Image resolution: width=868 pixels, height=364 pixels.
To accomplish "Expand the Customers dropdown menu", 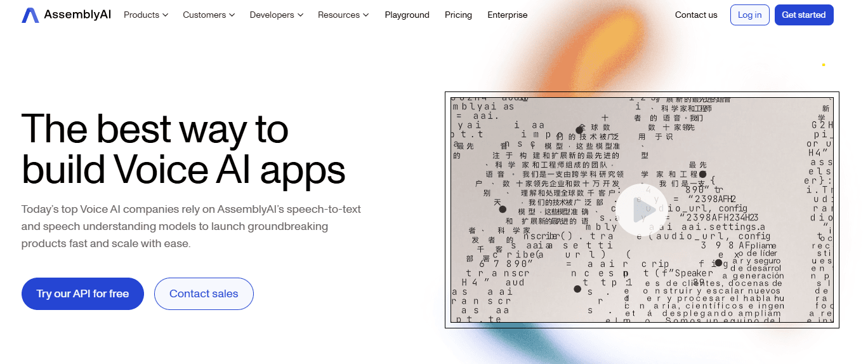I will [209, 15].
